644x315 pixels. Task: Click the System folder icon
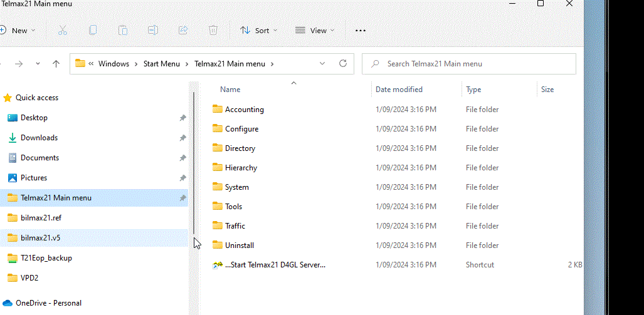coord(217,187)
